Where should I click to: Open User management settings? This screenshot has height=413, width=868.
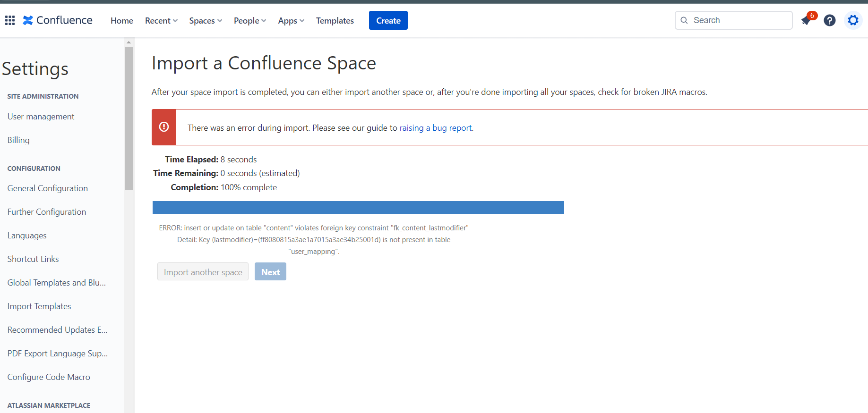pyautogui.click(x=41, y=117)
